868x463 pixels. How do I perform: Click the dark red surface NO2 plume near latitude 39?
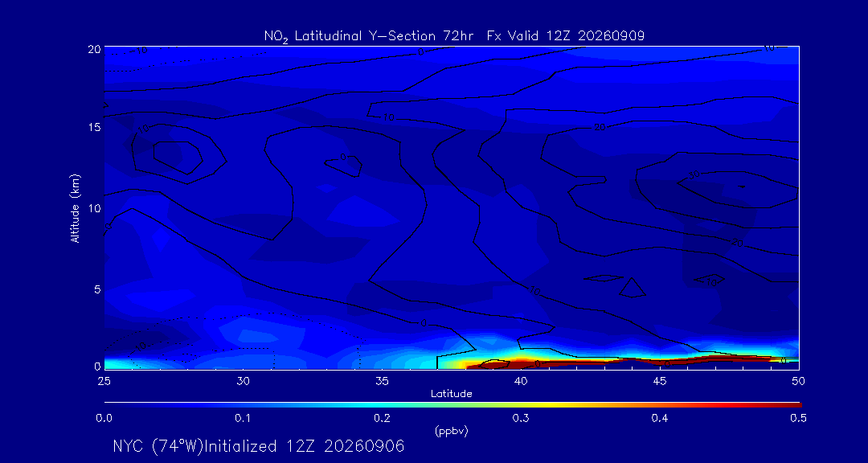[493, 364]
